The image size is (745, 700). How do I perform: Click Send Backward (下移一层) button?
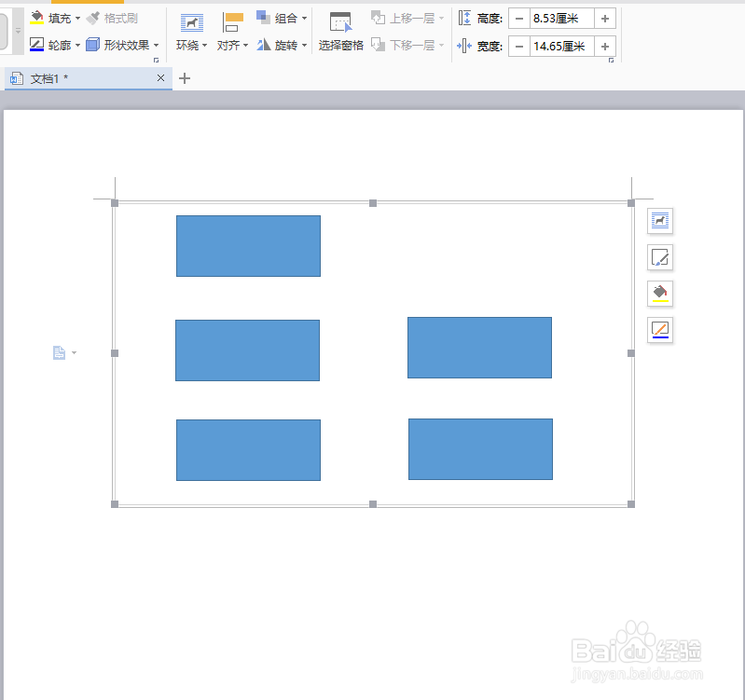point(407,45)
